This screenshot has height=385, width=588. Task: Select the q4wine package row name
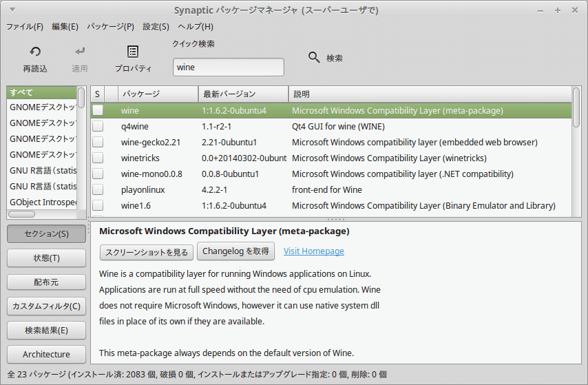135,127
